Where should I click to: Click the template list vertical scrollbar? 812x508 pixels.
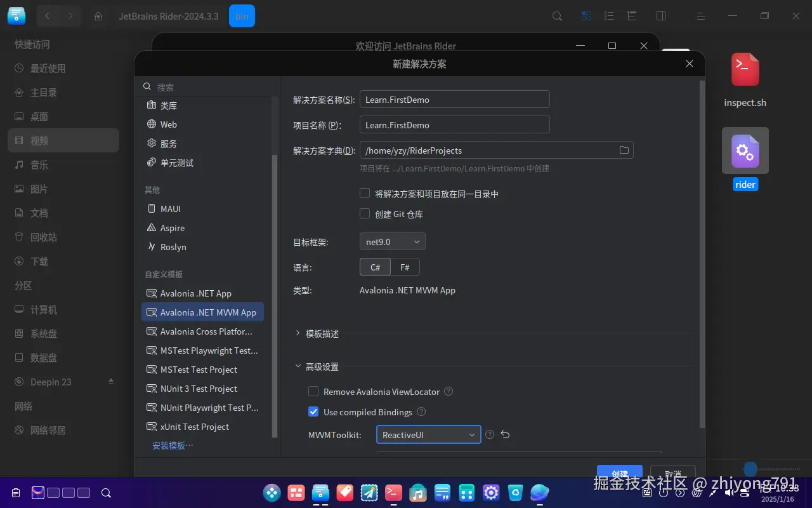coord(275,295)
